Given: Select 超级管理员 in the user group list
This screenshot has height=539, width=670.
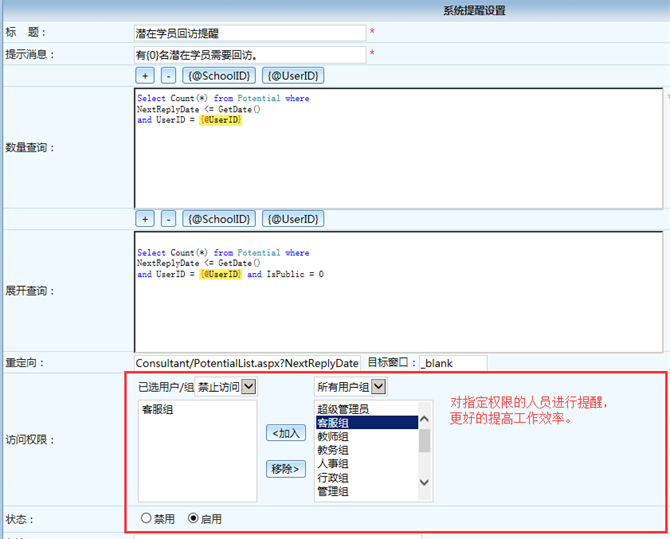Looking at the screenshot, I should pos(343,409).
